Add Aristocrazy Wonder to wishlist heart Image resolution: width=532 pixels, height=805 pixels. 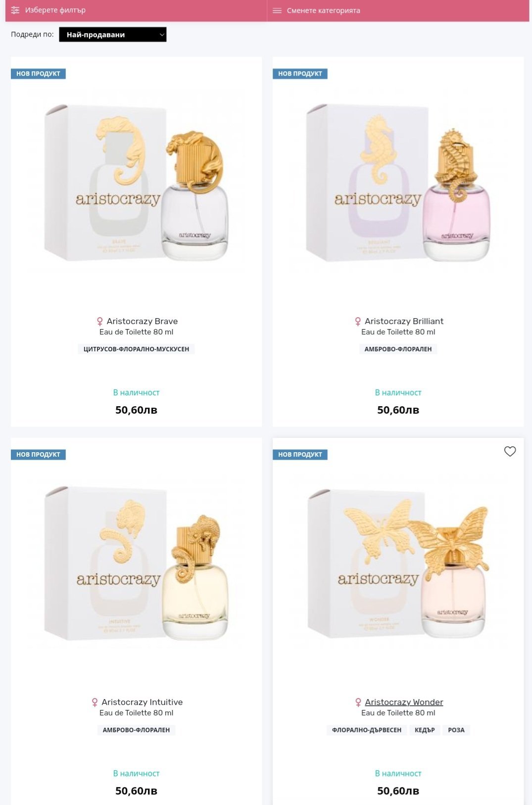tap(510, 451)
